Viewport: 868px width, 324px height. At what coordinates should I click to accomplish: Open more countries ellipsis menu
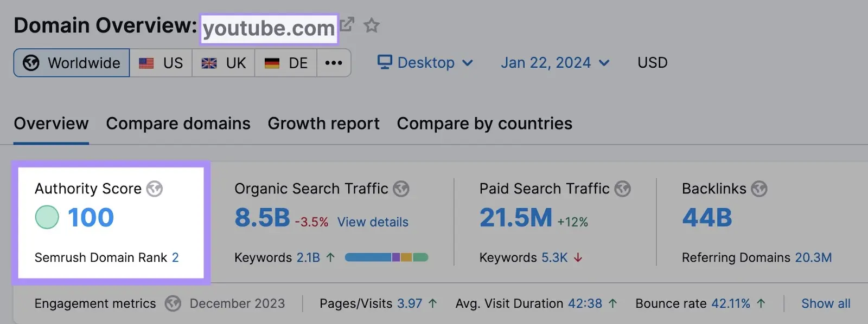tap(334, 63)
